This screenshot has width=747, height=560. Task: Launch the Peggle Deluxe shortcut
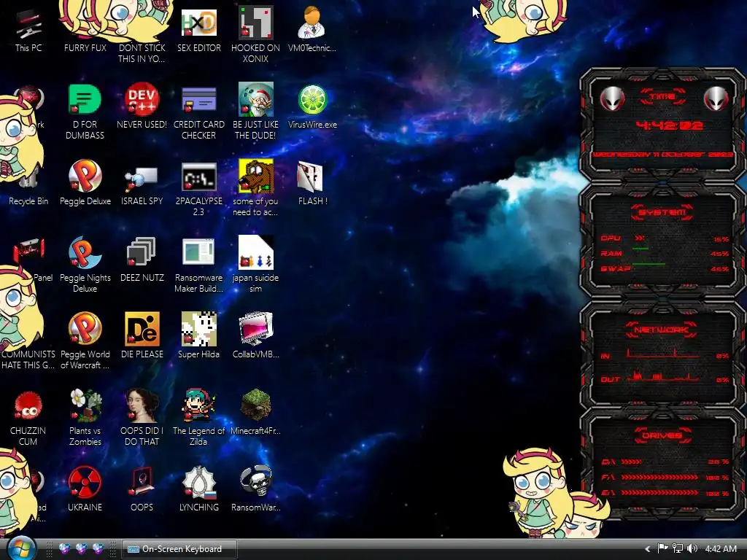click(85, 183)
